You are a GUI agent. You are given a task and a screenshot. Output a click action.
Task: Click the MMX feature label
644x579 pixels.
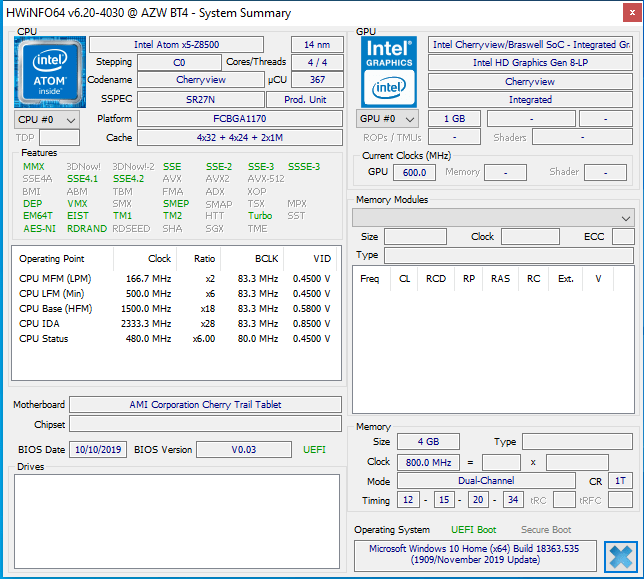[x=34, y=167]
